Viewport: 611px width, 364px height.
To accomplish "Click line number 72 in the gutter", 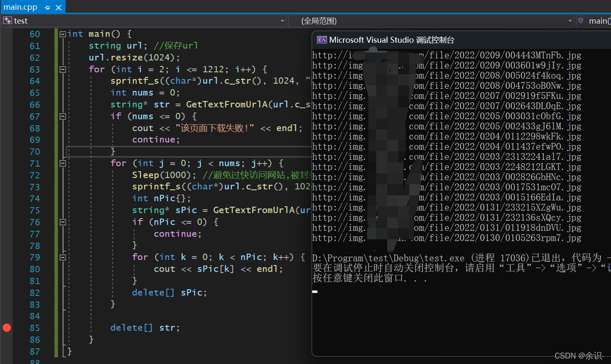I will 35,175.
